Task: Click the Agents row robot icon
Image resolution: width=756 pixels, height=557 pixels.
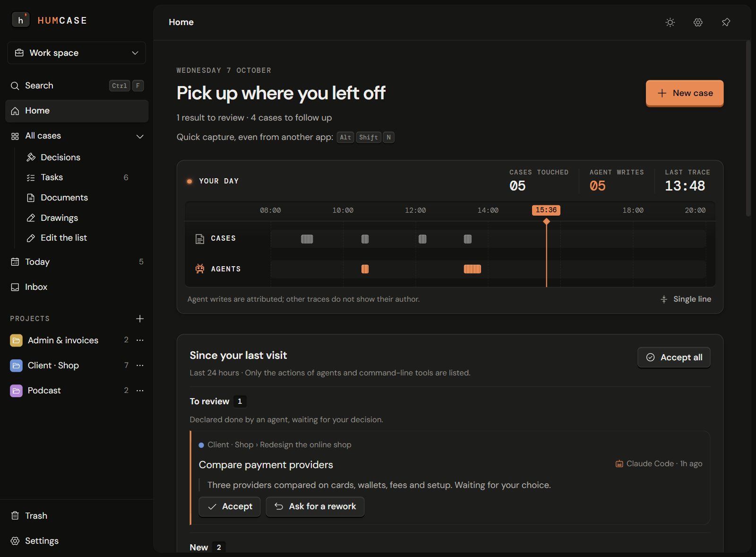Action: point(200,269)
